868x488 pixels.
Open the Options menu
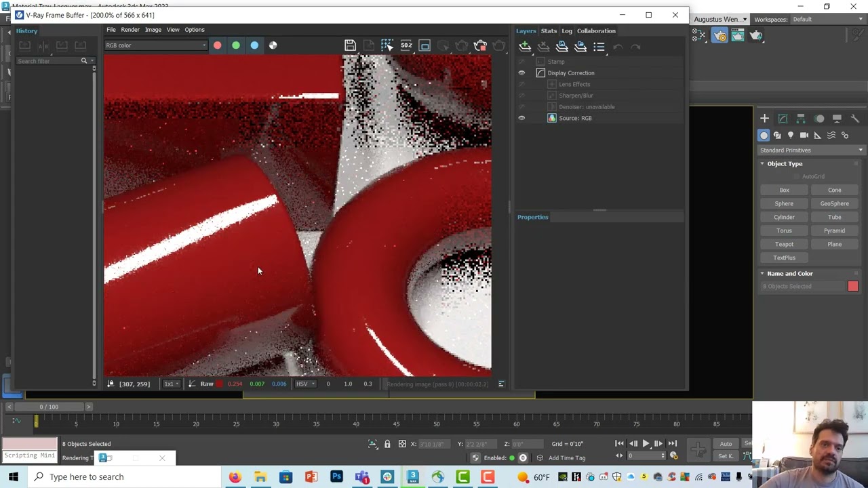195,30
